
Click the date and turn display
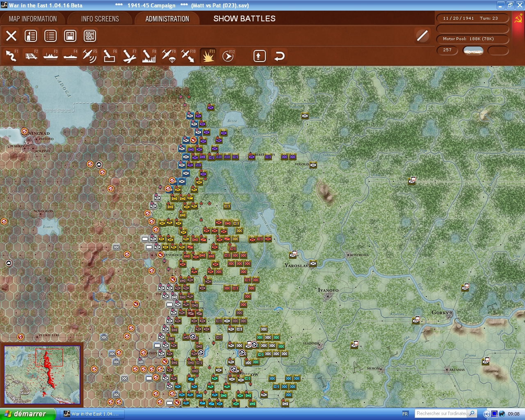click(472, 18)
